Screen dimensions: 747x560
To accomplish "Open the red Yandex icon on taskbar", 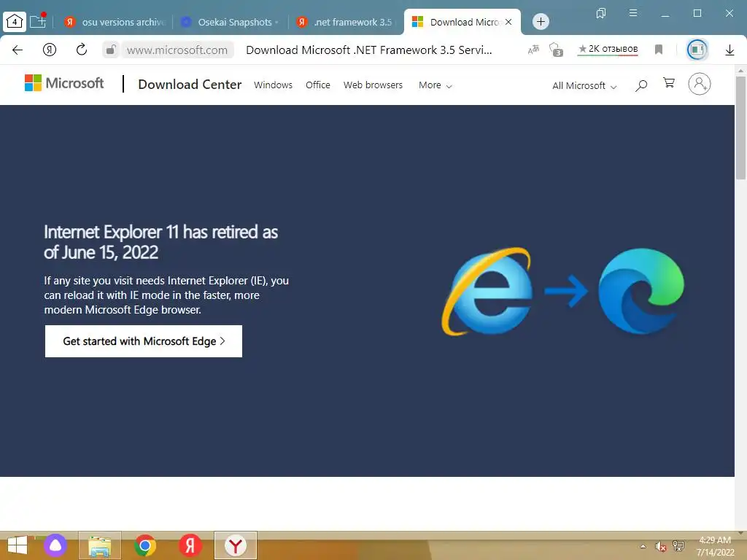I will pyautogui.click(x=190, y=545).
